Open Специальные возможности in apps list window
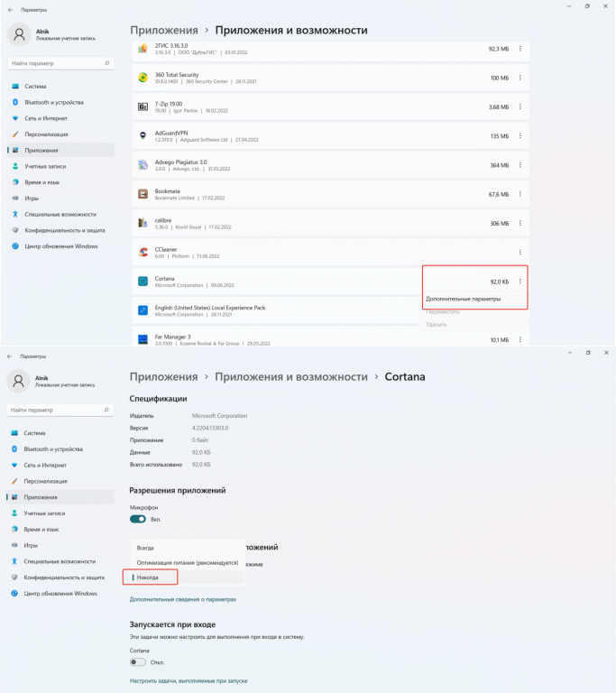The image size is (616, 693). click(x=61, y=215)
